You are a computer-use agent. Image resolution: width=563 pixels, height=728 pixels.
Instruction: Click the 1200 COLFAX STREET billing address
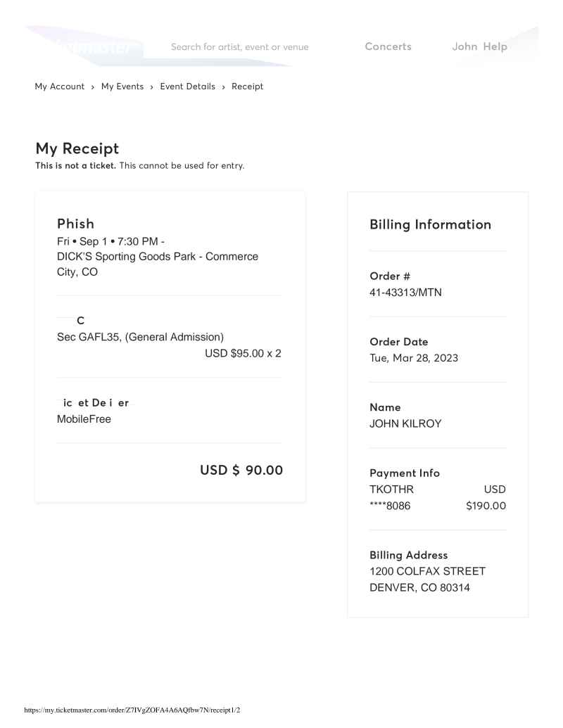point(427,571)
